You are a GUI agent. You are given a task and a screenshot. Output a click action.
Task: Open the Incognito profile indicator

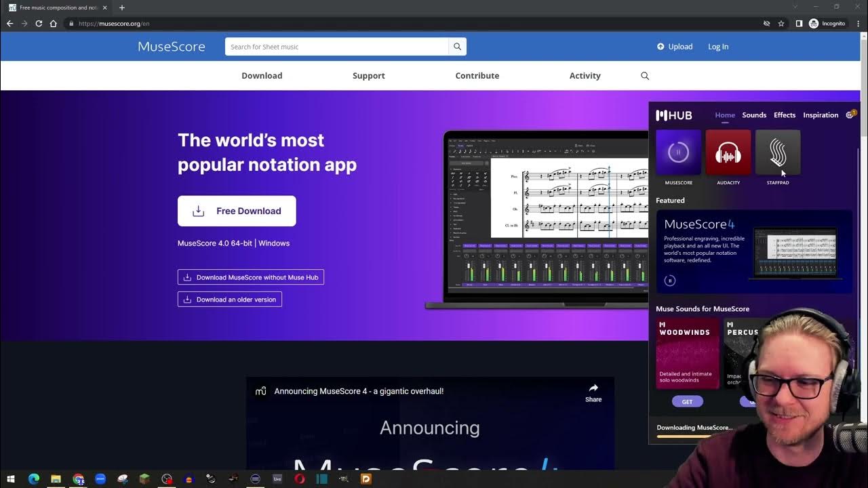pos(827,24)
